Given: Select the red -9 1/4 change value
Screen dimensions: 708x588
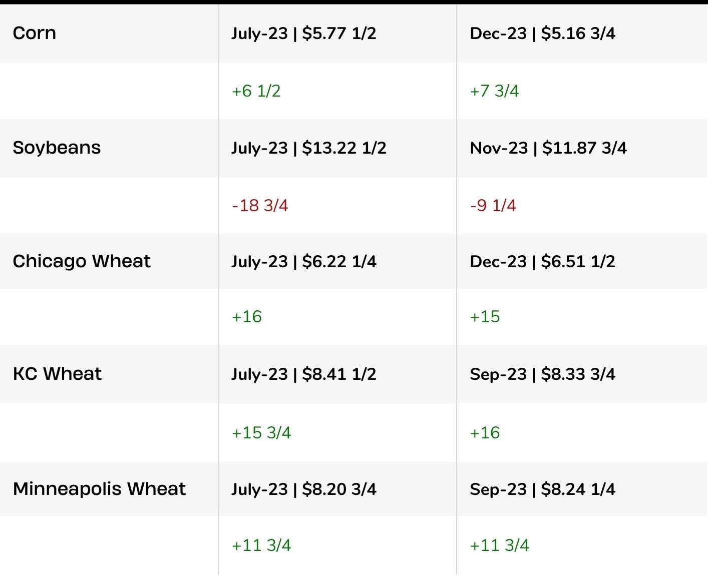Looking at the screenshot, I should [x=493, y=206].
